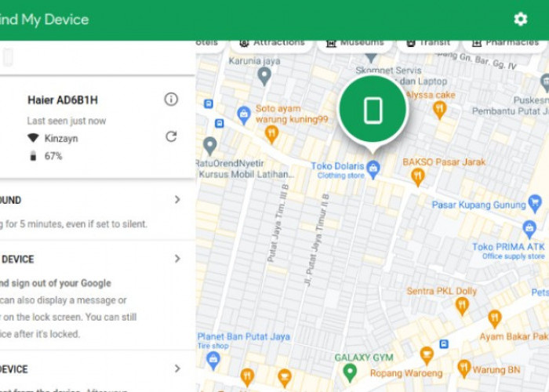
Task: Refresh the device location
Action: (171, 136)
